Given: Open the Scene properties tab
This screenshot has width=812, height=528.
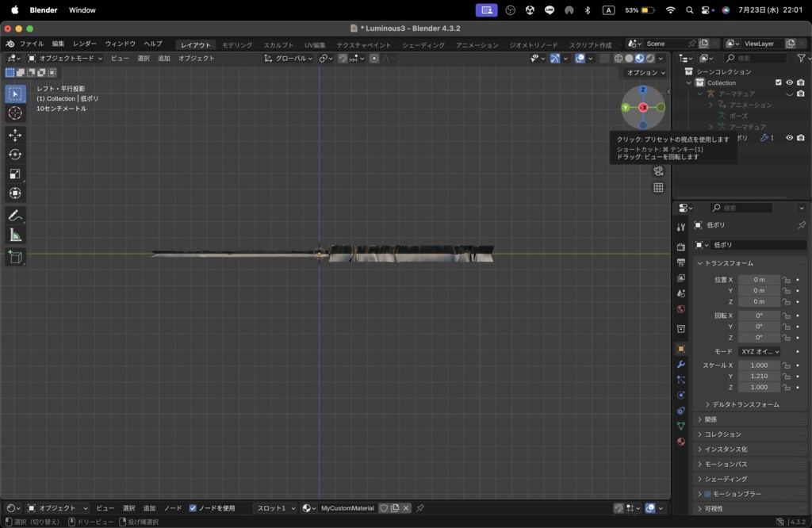Looking at the screenshot, I should 681,293.
